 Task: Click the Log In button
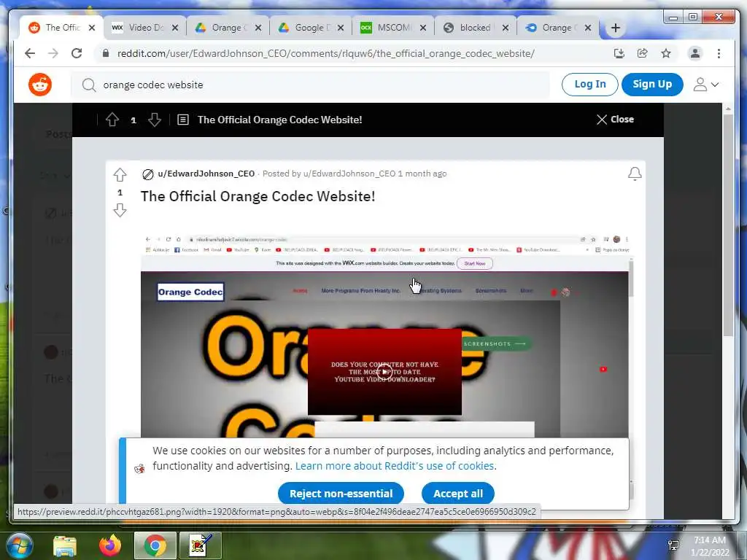click(589, 85)
